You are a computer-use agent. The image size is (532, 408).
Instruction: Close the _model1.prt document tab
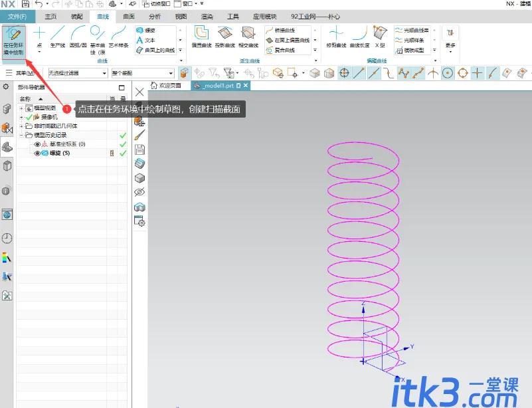coord(246,86)
